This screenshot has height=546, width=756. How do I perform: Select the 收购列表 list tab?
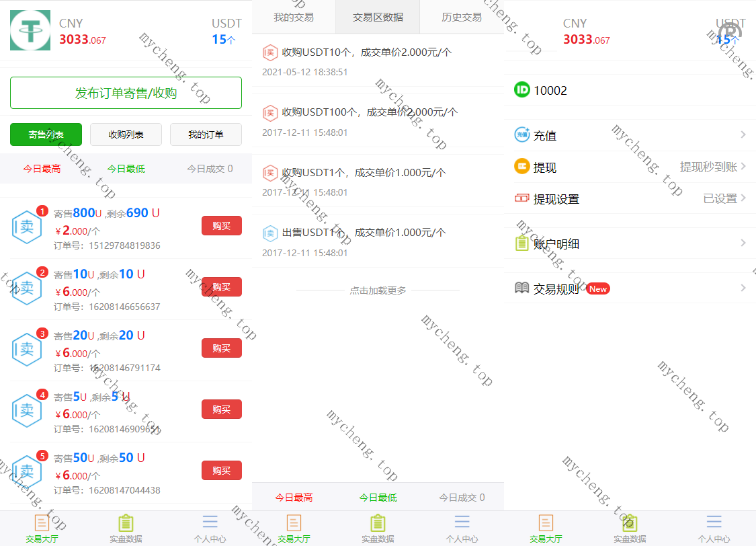tap(126, 134)
